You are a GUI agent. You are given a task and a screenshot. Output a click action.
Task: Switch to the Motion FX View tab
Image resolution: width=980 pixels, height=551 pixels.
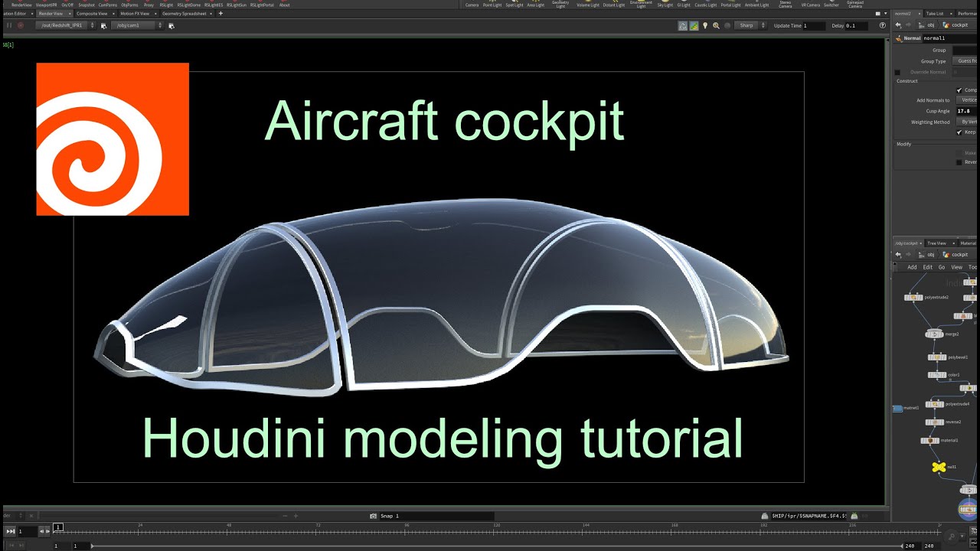pyautogui.click(x=136, y=13)
